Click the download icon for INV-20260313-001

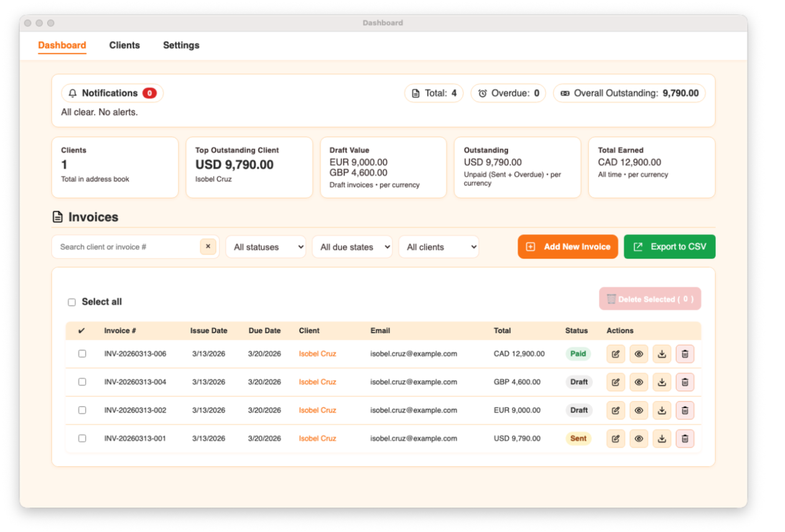tap(661, 438)
